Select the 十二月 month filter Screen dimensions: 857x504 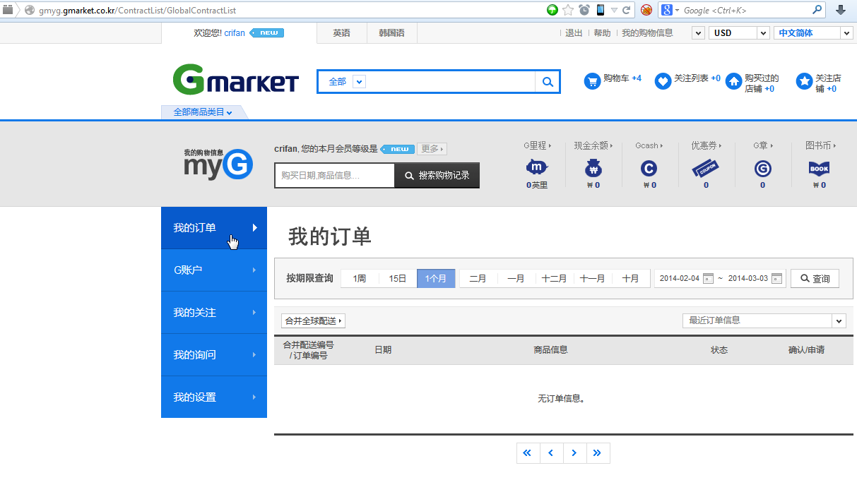pyautogui.click(x=555, y=278)
